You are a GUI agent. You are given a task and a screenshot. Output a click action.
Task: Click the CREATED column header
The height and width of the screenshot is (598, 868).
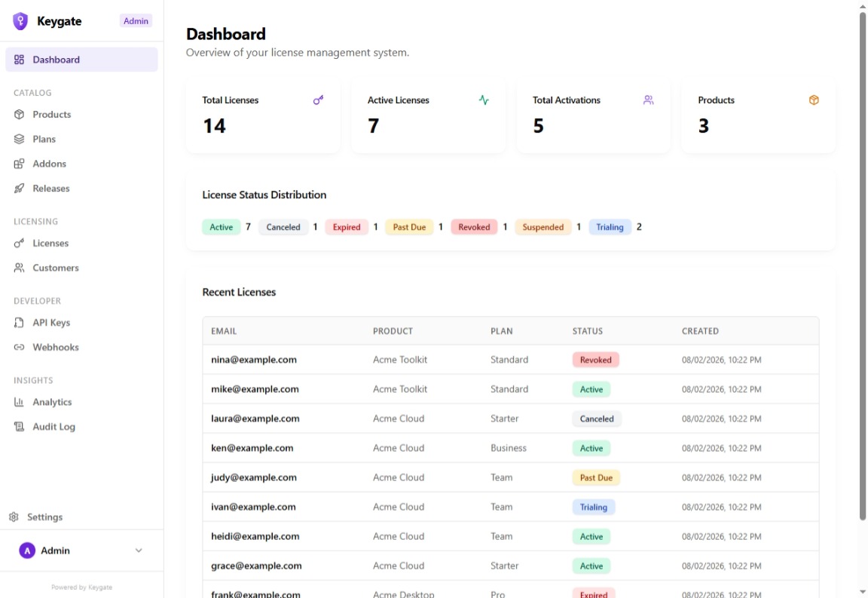700,331
